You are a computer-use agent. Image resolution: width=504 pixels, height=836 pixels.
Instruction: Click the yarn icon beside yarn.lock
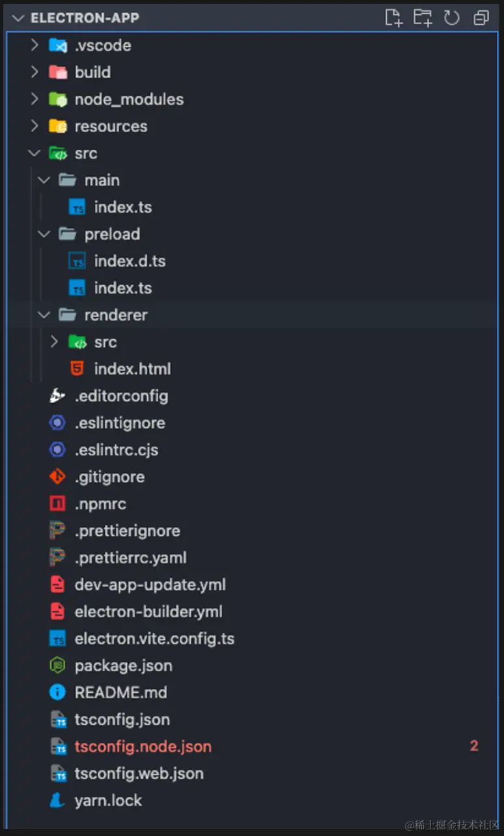(x=57, y=801)
